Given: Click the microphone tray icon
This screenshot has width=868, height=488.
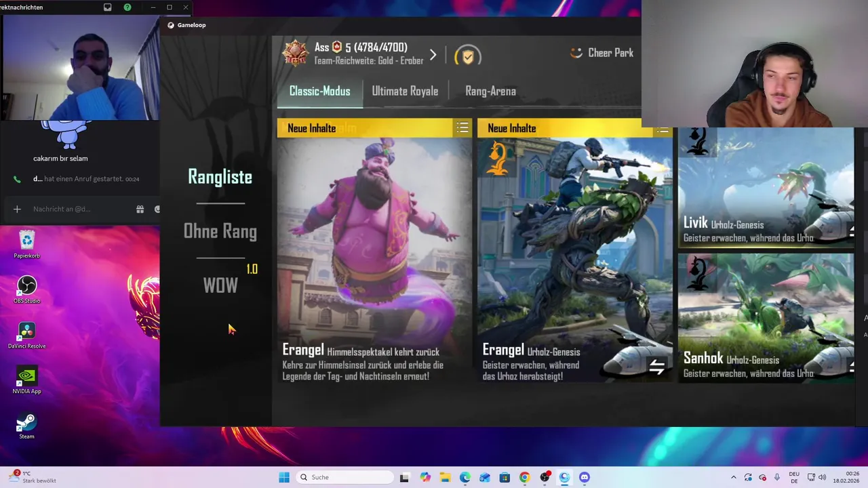Looking at the screenshot, I should tap(777, 477).
